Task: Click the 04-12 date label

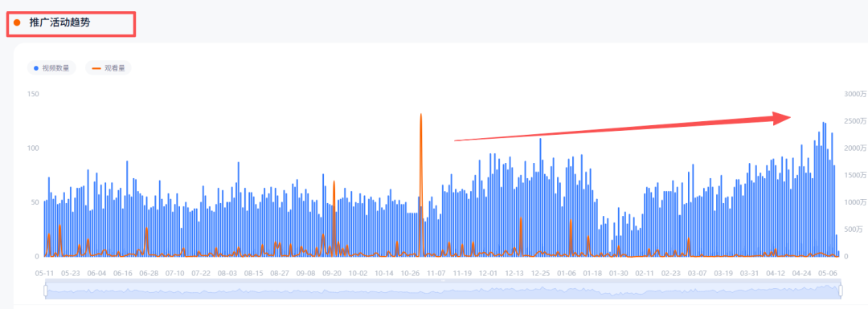Action: tap(776, 273)
